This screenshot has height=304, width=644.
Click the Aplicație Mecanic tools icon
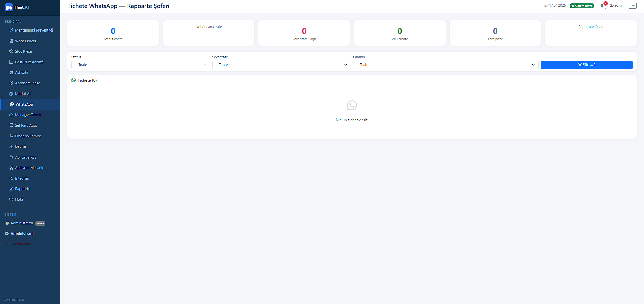pyautogui.click(x=11, y=168)
